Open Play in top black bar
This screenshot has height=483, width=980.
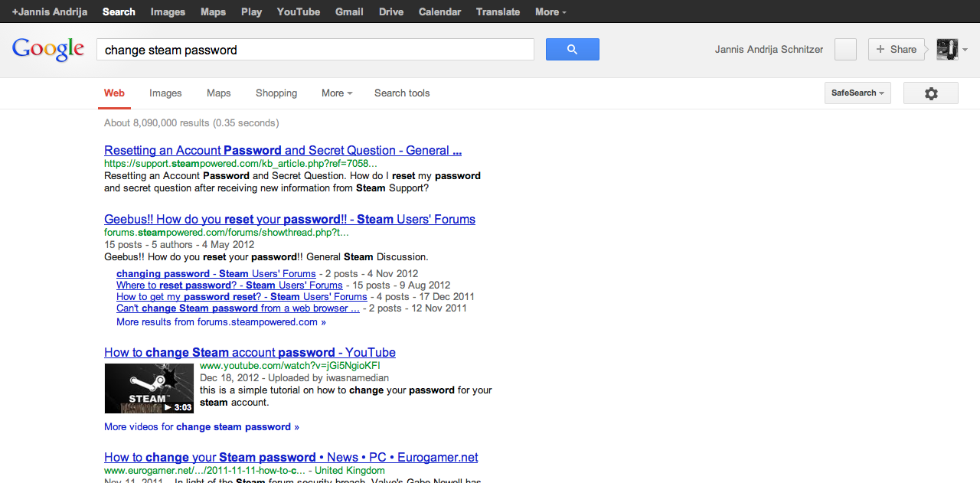[251, 11]
